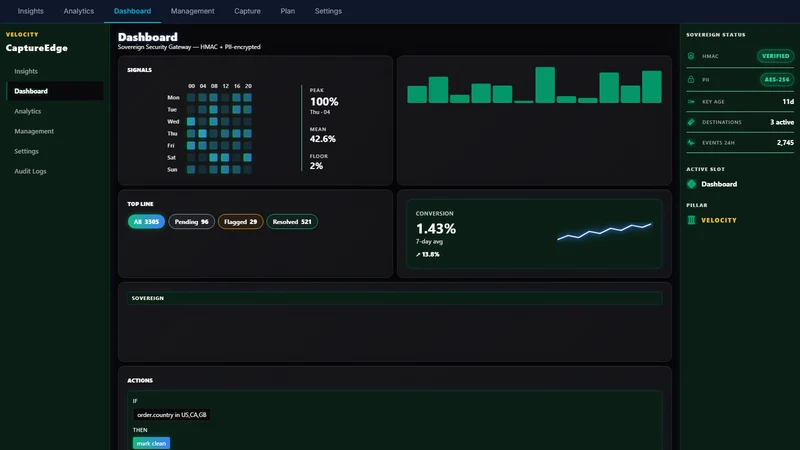Image resolution: width=800 pixels, height=450 pixels.
Task: Click the 1.43% conversion value
Action: click(x=436, y=229)
